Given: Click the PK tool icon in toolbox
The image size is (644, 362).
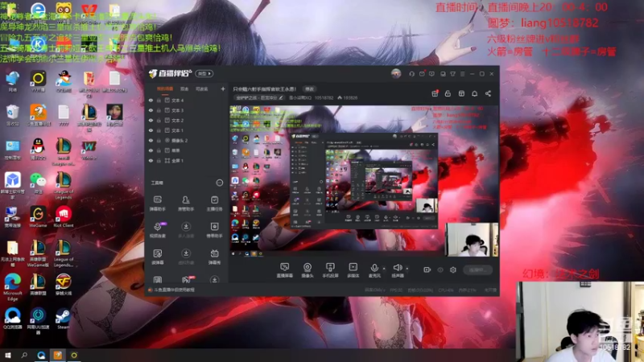Looking at the screenshot, I should point(187,280).
